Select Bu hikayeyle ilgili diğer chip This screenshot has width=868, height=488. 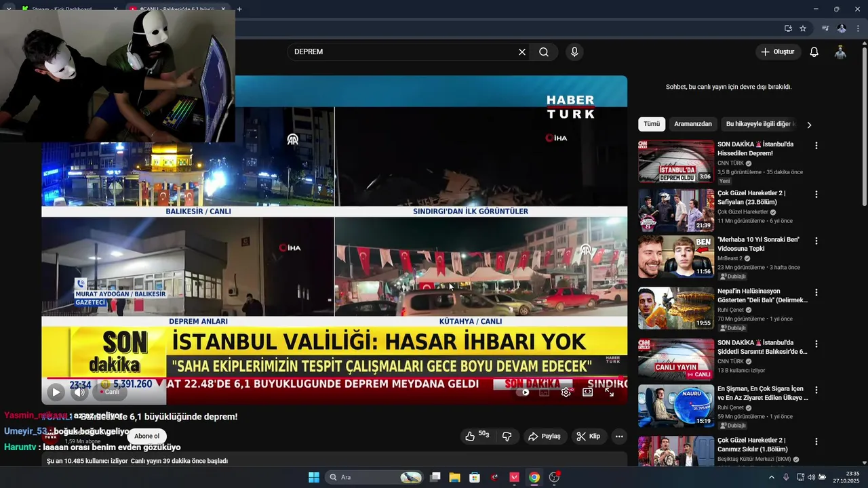(x=759, y=124)
